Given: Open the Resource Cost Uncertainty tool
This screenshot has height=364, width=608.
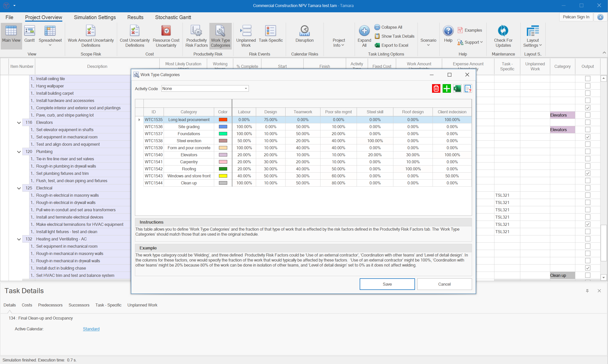Looking at the screenshot, I should (166, 36).
